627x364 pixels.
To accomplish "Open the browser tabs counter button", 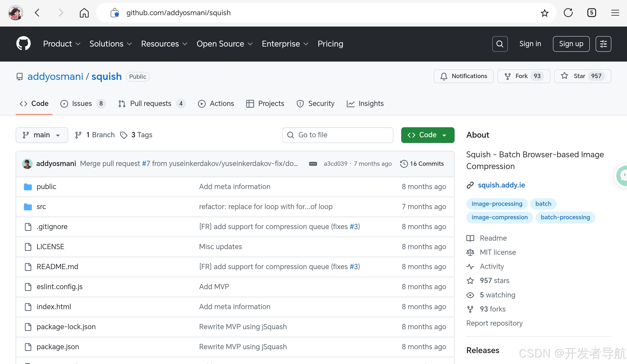I will 592,13.
